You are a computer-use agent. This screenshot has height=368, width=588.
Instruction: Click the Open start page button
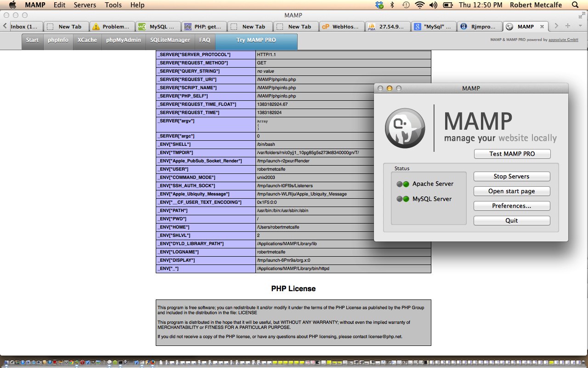pos(512,191)
